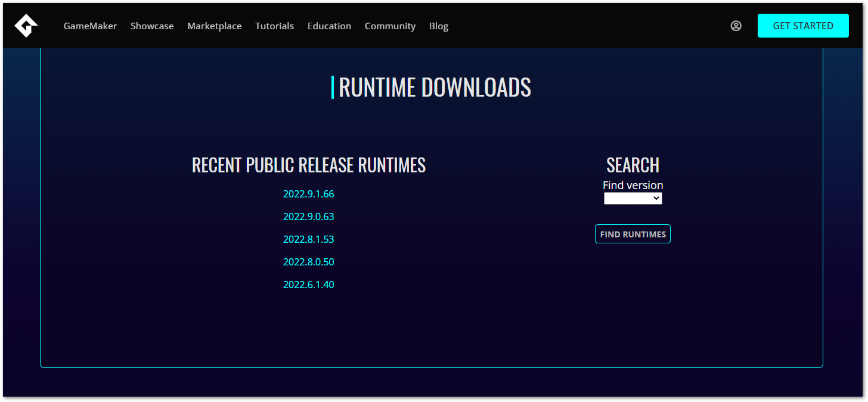This screenshot has width=868, height=402.
Task: Open the Marketplace page
Action: [x=215, y=26]
